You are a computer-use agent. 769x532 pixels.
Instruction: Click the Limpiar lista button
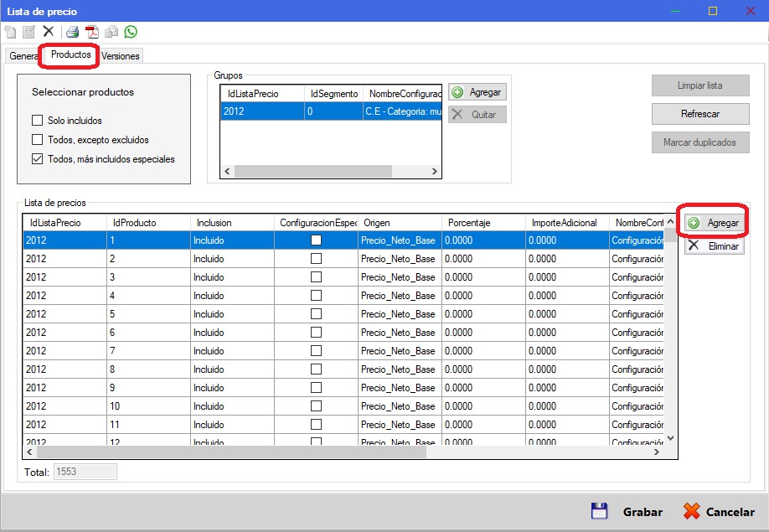pos(700,85)
